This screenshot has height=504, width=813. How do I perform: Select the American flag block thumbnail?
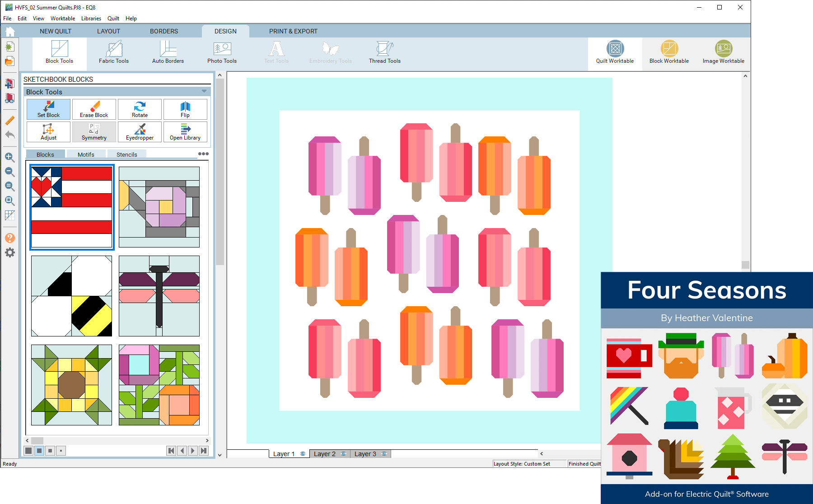(72, 207)
